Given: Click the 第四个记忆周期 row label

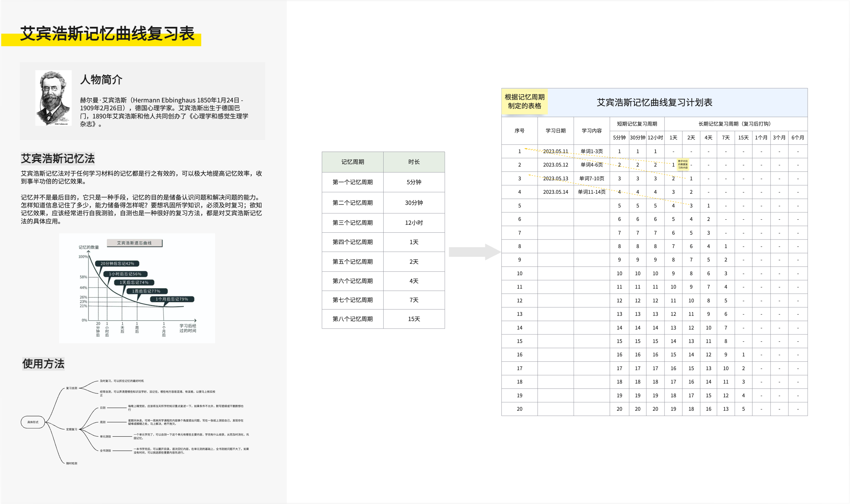Looking at the screenshot, I should [x=353, y=242].
